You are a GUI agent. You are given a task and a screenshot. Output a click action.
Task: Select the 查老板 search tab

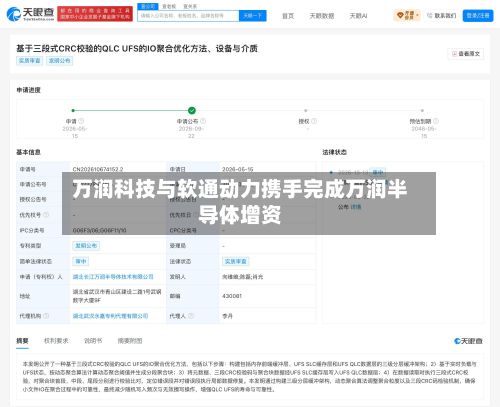coord(169,6)
